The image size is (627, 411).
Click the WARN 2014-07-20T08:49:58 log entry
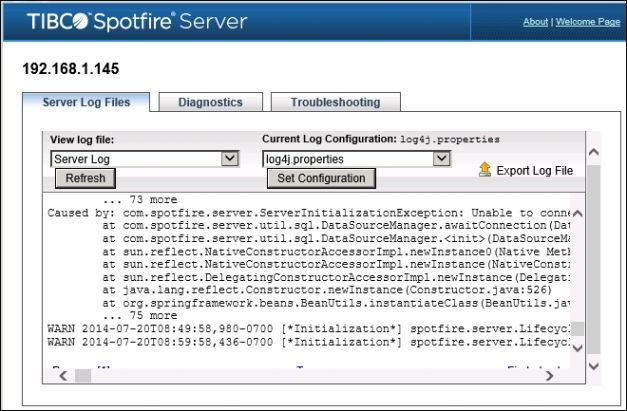(x=308, y=329)
